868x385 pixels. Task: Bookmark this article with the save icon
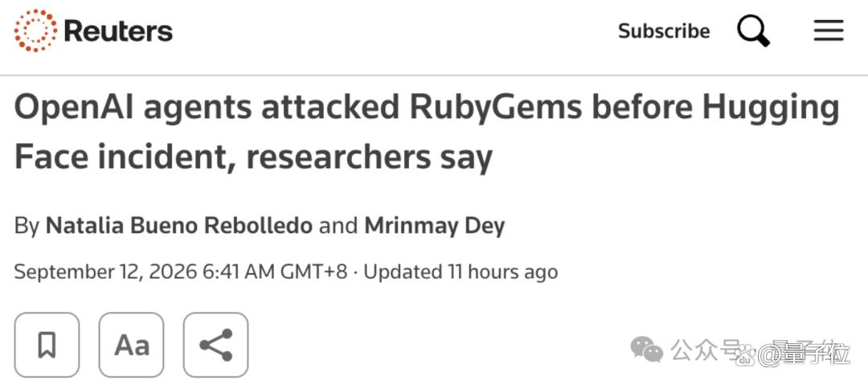[x=47, y=345]
